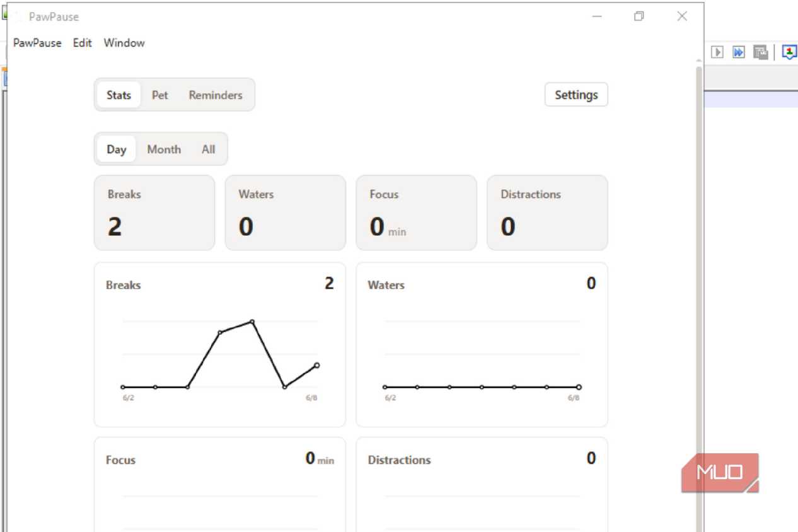Switch to the Pet tab

tap(160, 95)
